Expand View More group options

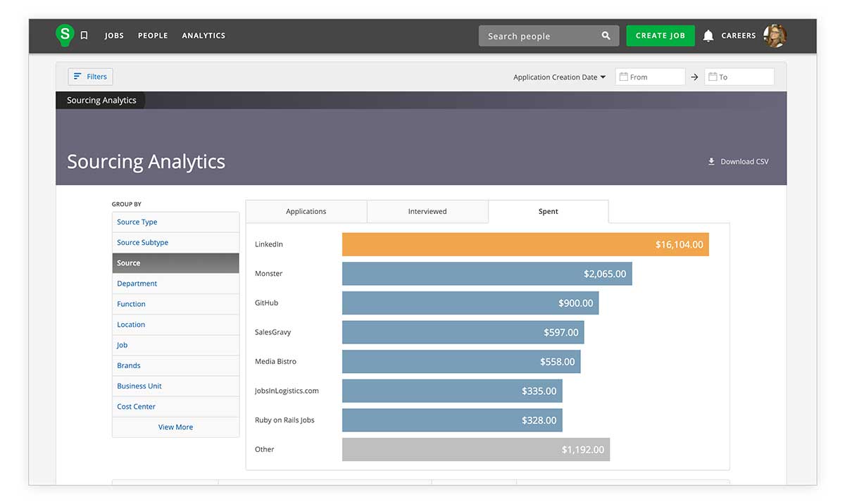click(175, 427)
